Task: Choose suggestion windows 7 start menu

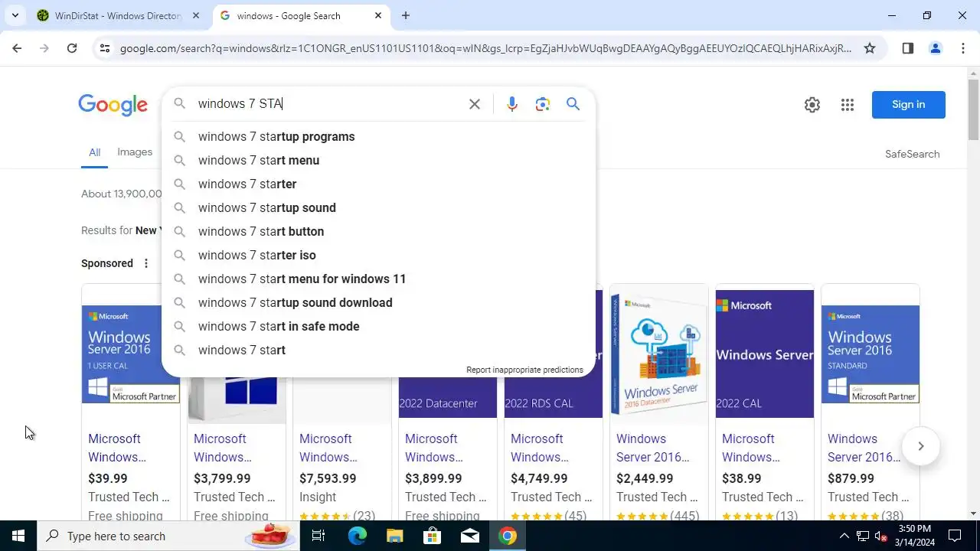Action: pos(378,160)
